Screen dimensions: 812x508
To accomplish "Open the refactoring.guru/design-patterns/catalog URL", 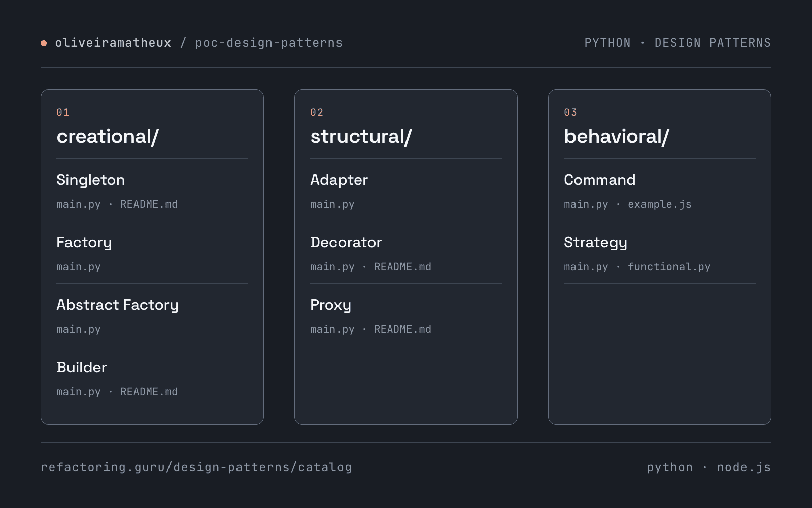I will (196, 467).
